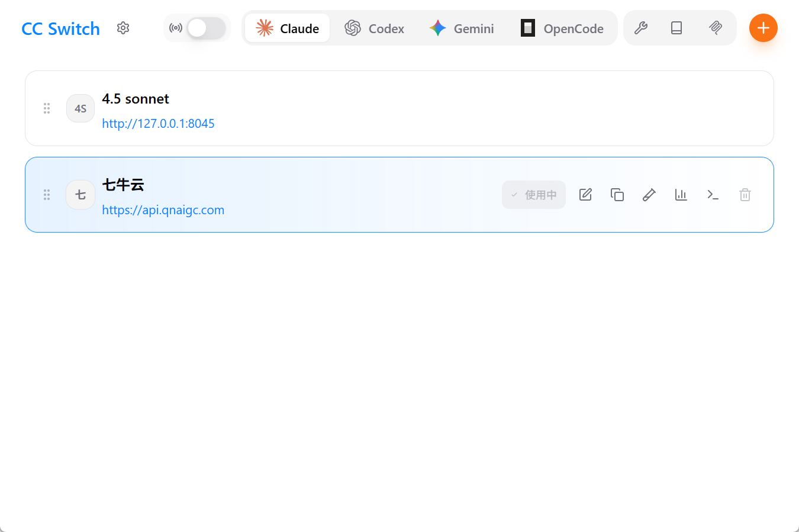Click the wrench tools icon
799x532 pixels.
pyautogui.click(x=640, y=28)
